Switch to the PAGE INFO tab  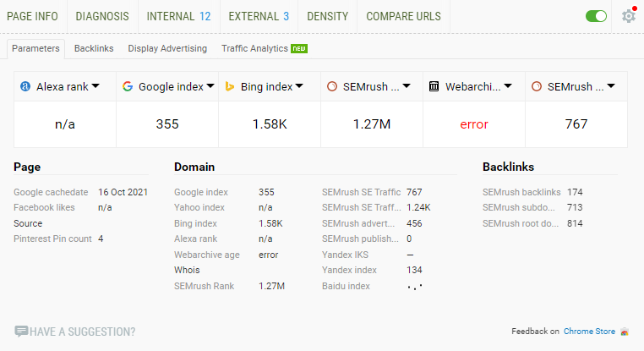click(x=32, y=16)
